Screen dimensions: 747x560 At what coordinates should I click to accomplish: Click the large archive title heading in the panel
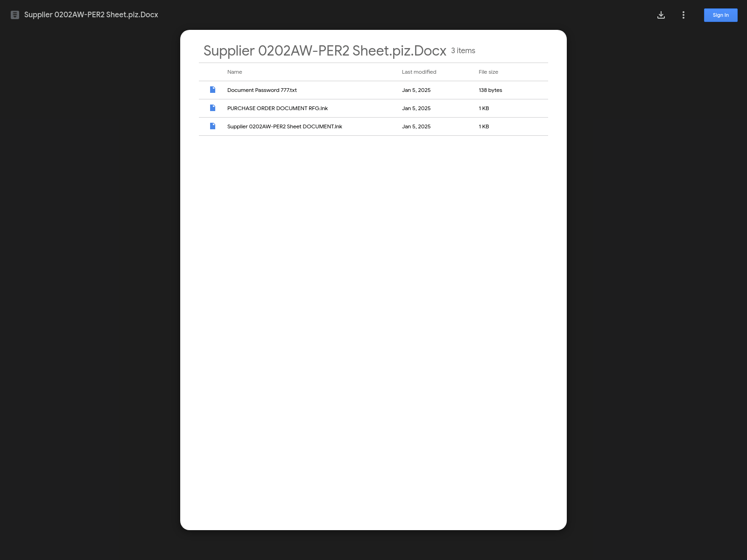click(x=325, y=50)
